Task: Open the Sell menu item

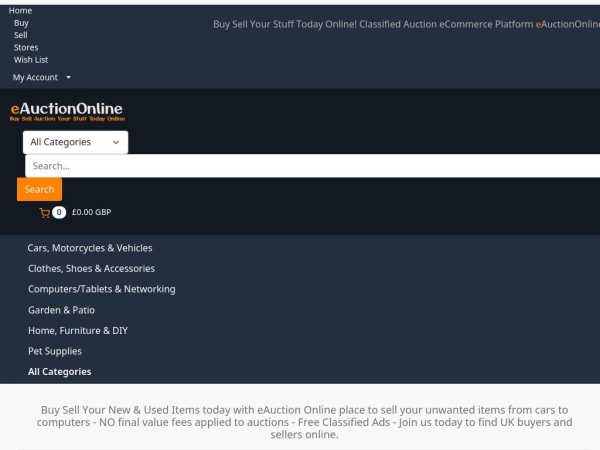Action: coord(21,35)
